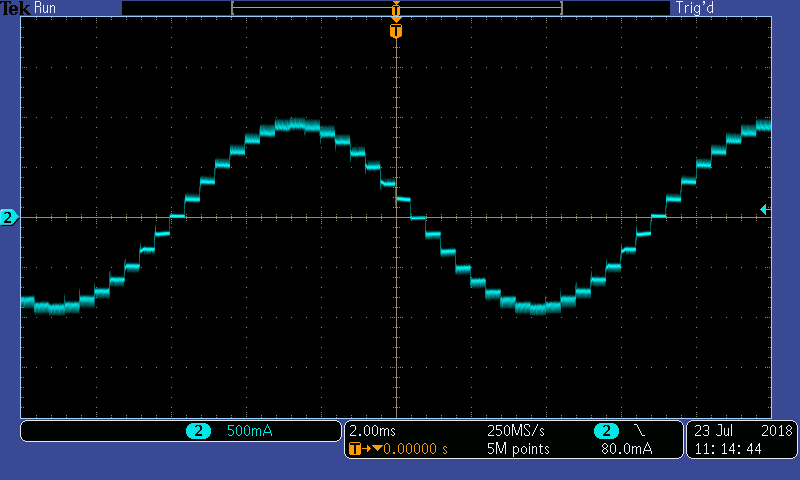Click the record view bar at top
The image size is (800, 480).
[x=396, y=8]
